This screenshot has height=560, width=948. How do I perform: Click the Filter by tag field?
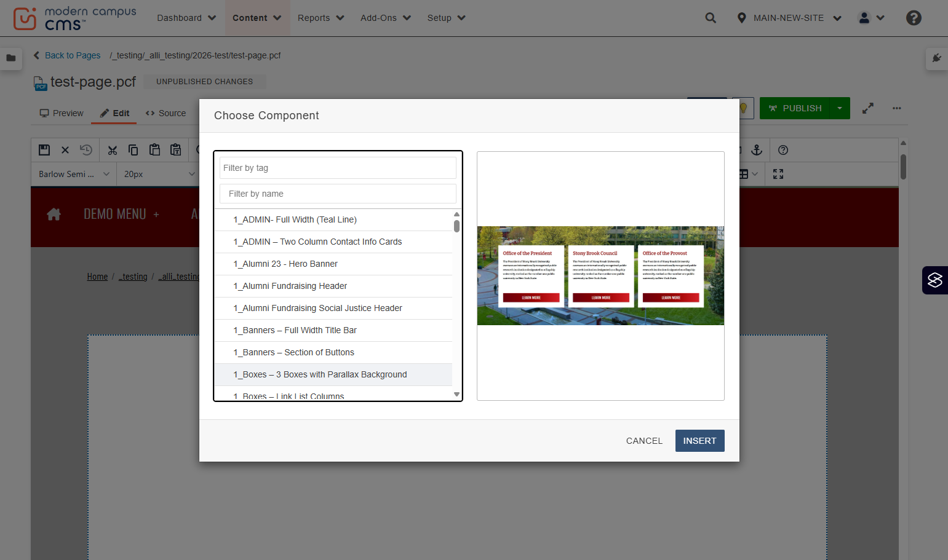pyautogui.click(x=338, y=168)
